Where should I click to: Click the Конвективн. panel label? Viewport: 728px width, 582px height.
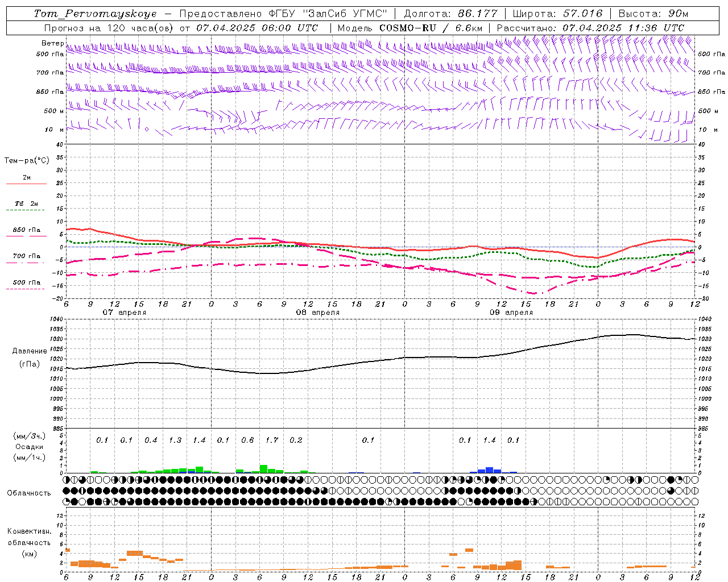29,531
